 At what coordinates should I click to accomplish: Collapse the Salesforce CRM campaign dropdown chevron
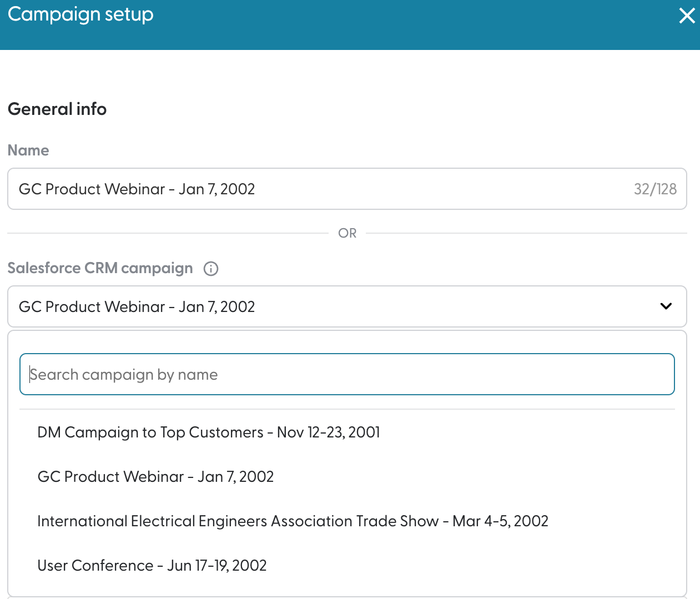pyautogui.click(x=666, y=306)
